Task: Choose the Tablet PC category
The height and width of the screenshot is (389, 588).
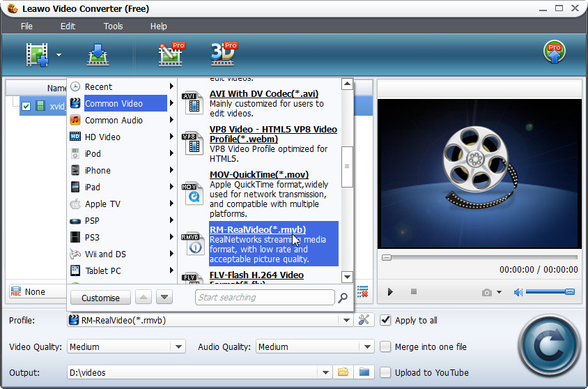Action: [x=122, y=270]
